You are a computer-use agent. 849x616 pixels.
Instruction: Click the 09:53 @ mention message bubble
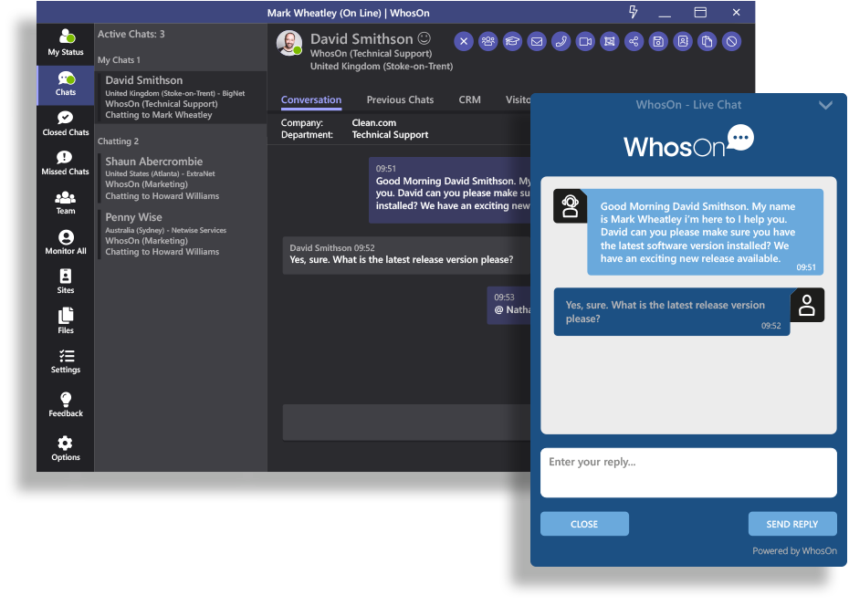click(509, 306)
